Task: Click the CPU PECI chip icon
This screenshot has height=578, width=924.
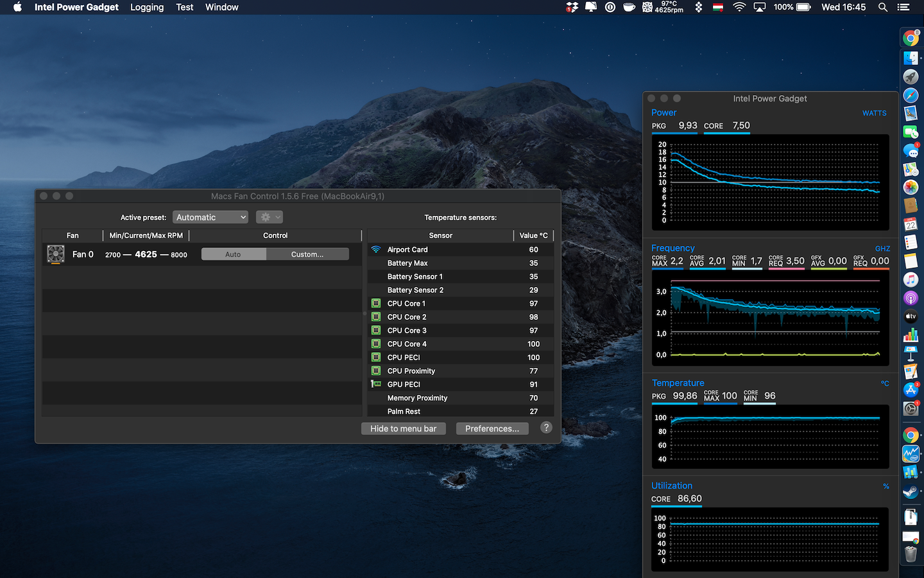Action: pyautogui.click(x=376, y=357)
